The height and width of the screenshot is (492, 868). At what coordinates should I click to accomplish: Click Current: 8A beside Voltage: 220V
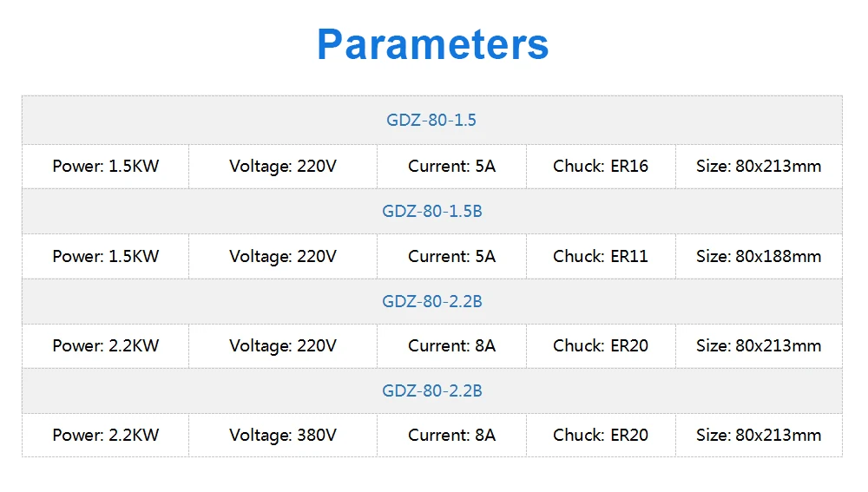click(451, 346)
